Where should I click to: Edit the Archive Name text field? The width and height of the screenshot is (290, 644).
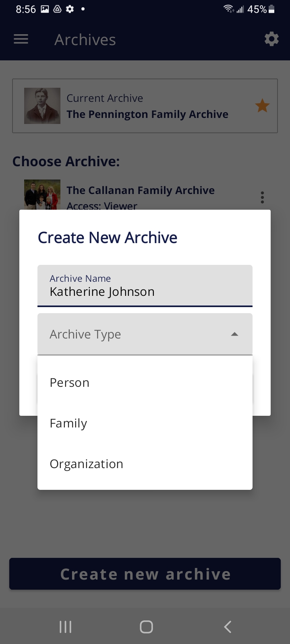145,287
